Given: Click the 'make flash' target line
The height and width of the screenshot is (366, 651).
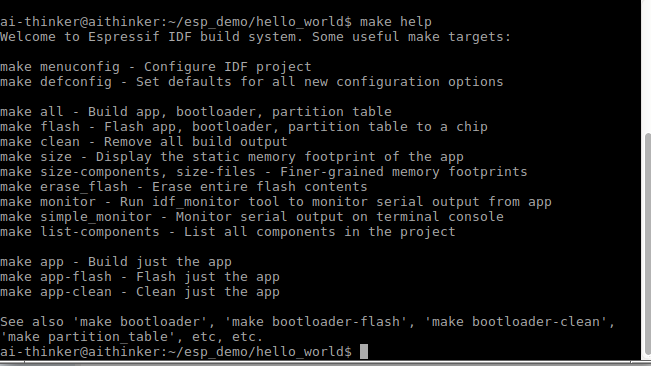Looking at the screenshot, I should click(244, 127).
